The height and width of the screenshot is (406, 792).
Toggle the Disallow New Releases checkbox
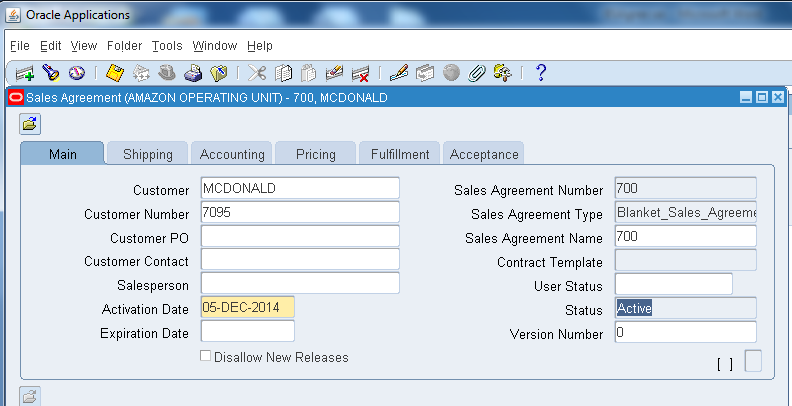tap(205, 356)
